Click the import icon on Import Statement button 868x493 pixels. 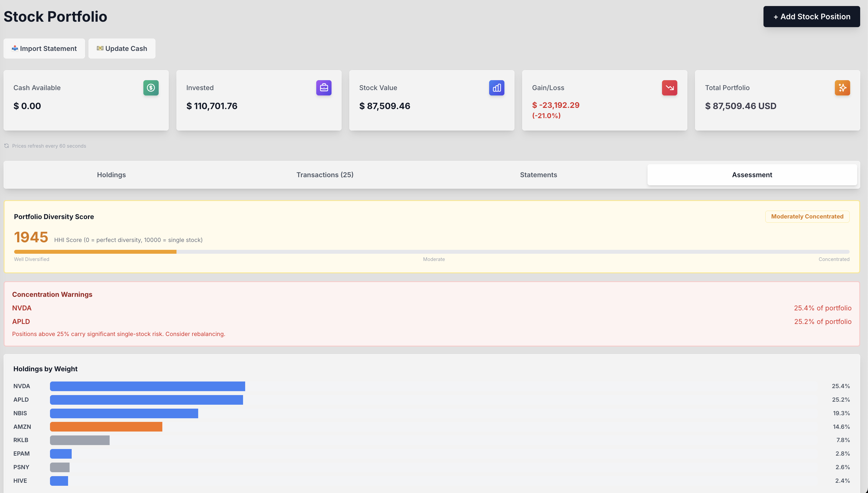coord(15,49)
